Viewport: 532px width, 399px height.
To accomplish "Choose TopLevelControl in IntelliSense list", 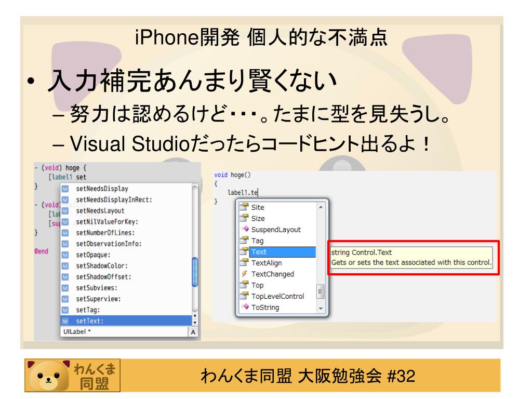I will (x=277, y=296).
